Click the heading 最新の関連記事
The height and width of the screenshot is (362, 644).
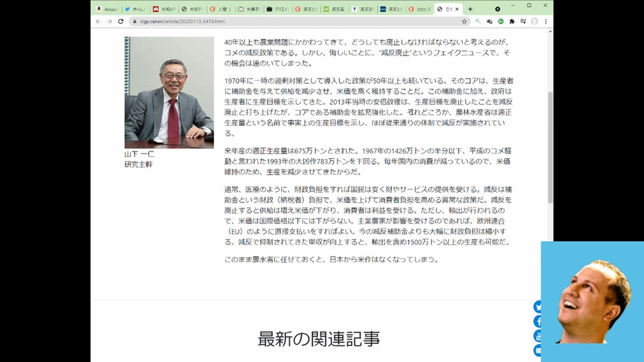pos(319,339)
